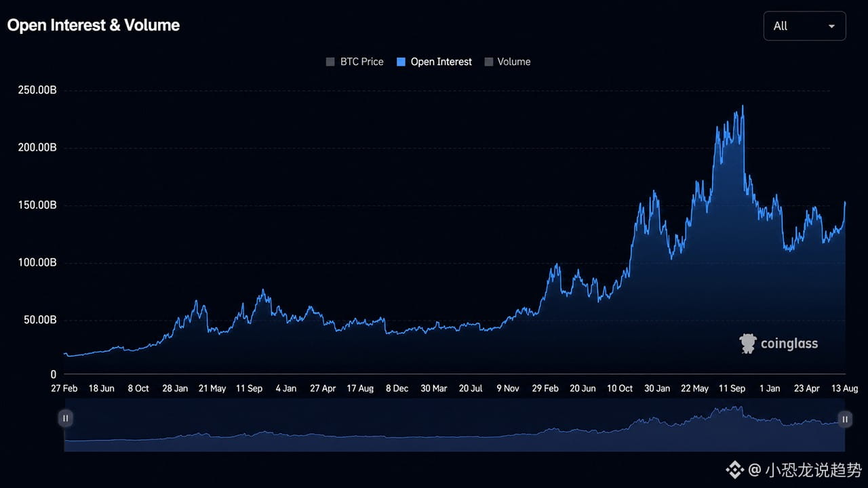Click the 0 label on the y-axis

[54, 374]
